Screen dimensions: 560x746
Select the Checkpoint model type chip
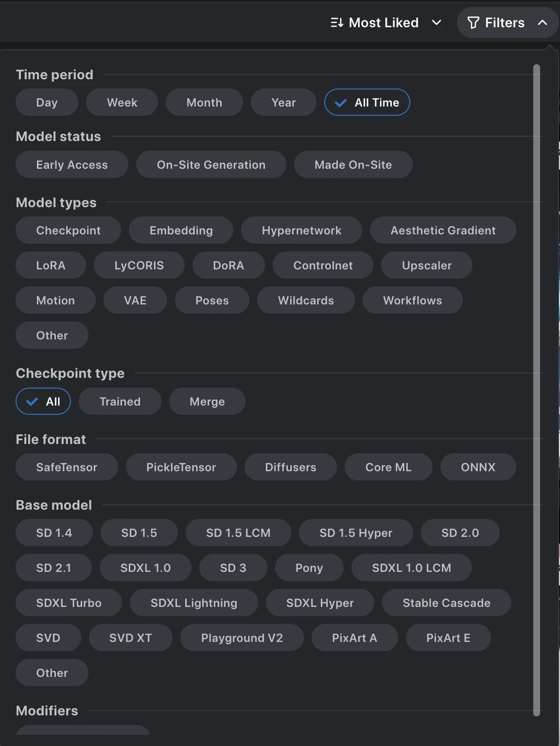pyautogui.click(x=68, y=231)
